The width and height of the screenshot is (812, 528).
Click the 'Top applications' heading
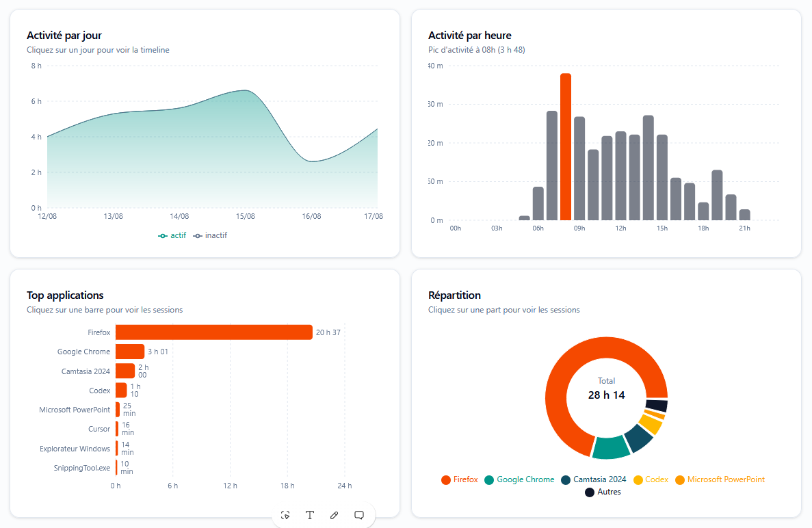point(65,295)
